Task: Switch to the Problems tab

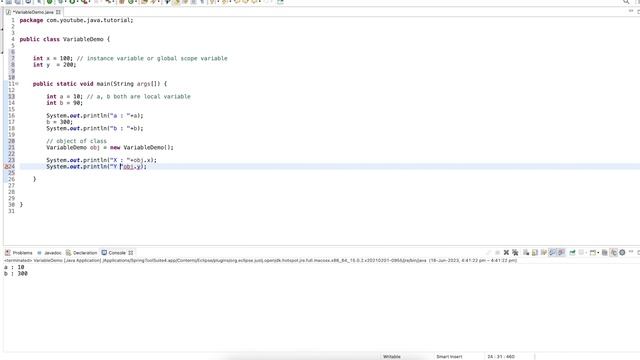Action: tap(19, 253)
